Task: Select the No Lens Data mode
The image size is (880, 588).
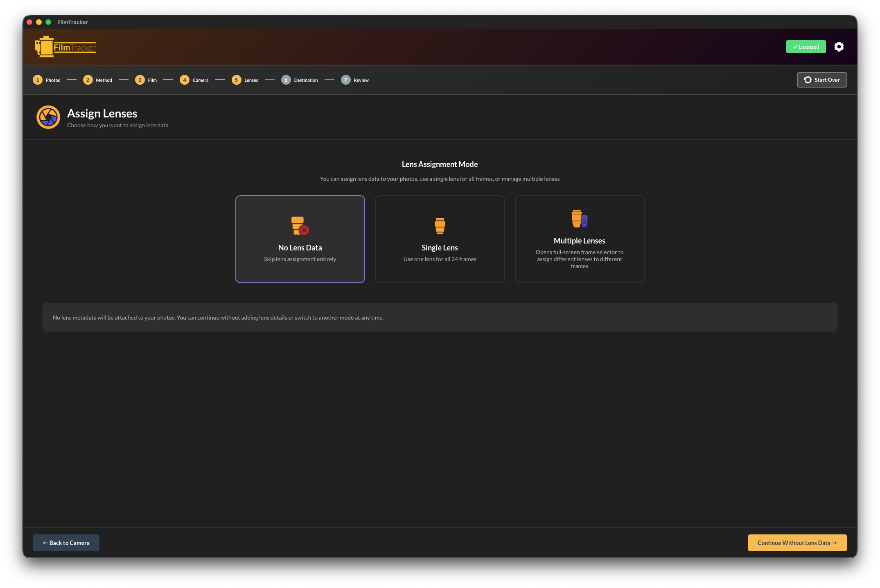Action: (300, 239)
